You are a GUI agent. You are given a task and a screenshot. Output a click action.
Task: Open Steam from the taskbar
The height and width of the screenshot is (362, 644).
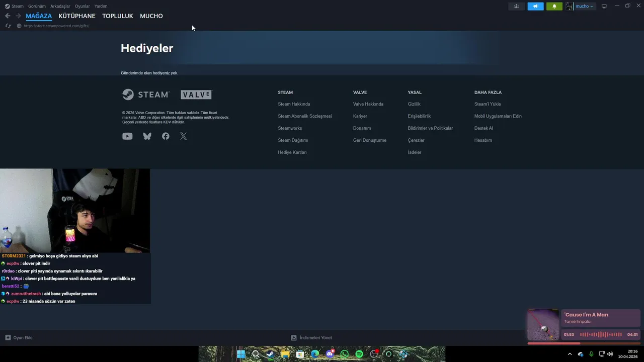tap(270, 354)
